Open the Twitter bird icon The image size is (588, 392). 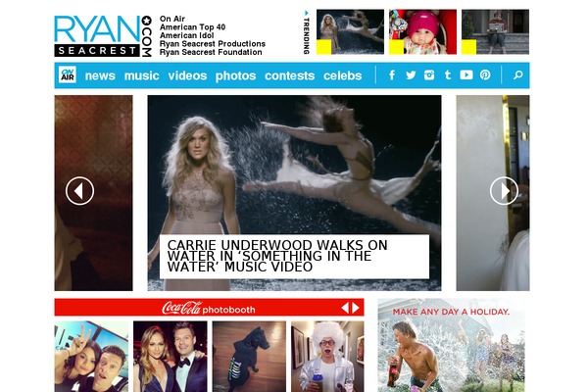[x=411, y=75]
